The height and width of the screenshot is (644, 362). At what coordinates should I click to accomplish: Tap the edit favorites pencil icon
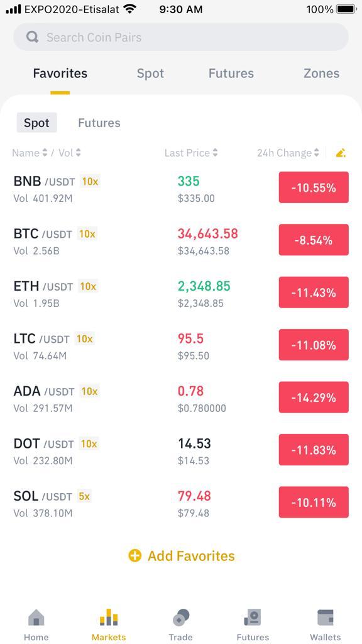[341, 153]
